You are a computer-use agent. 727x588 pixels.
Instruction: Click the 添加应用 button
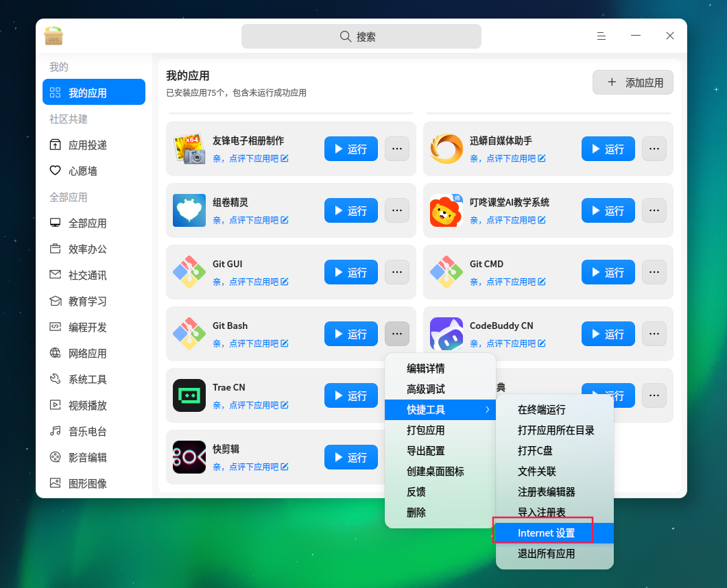pyautogui.click(x=633, y=82)
